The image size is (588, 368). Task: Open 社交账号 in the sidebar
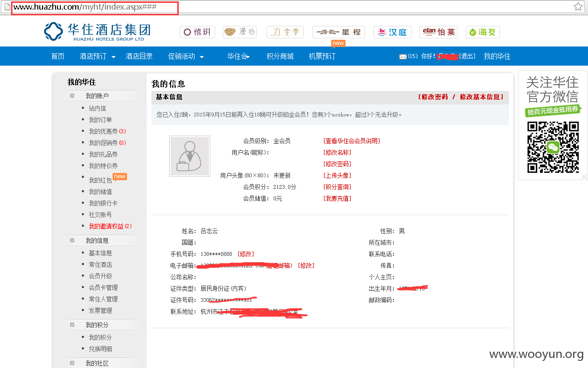pyautogui.click(x=100, y=215)
